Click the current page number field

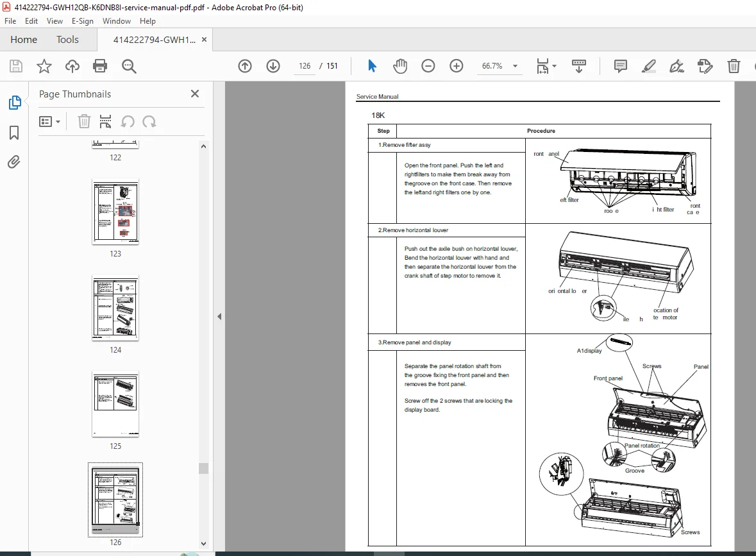[305, 66]
